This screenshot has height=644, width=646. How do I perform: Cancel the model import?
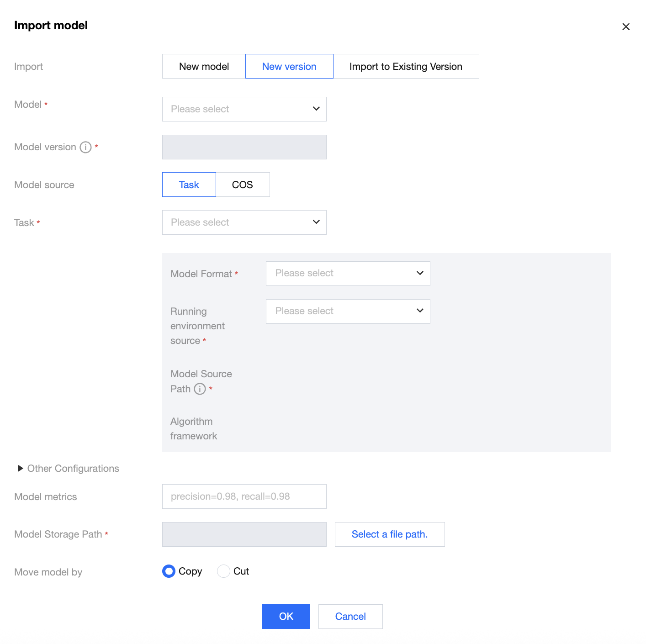tap(350, 616)
